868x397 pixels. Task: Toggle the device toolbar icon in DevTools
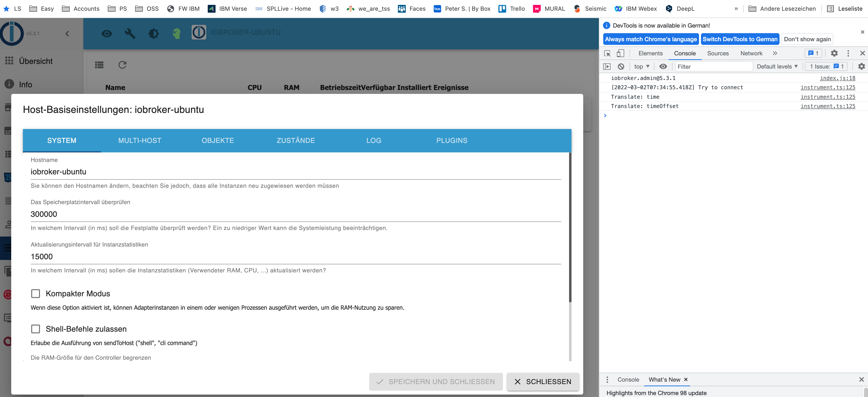tap(620, 53)
